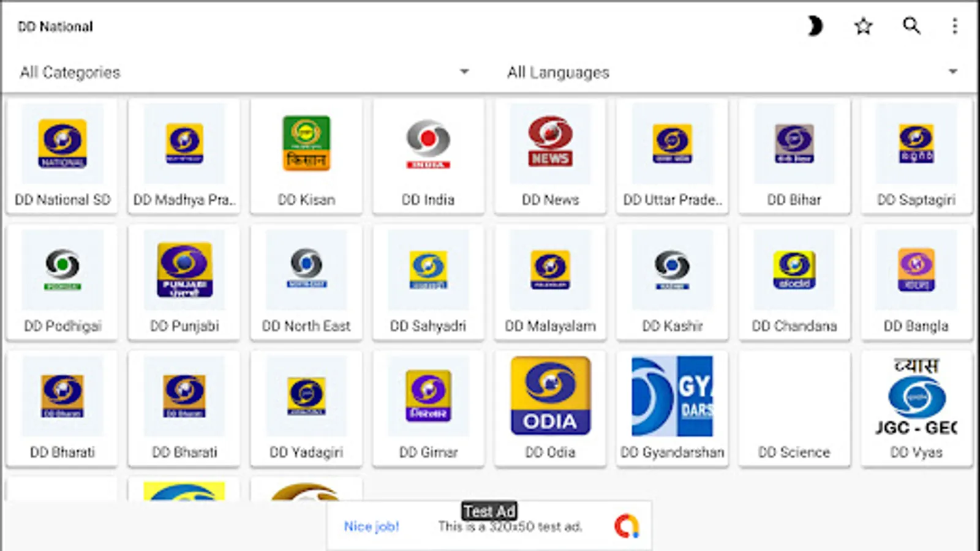Viewport: 980px width, 551px height.
Task: Open favorites with the star icon
Action: [x=863, y=26]
